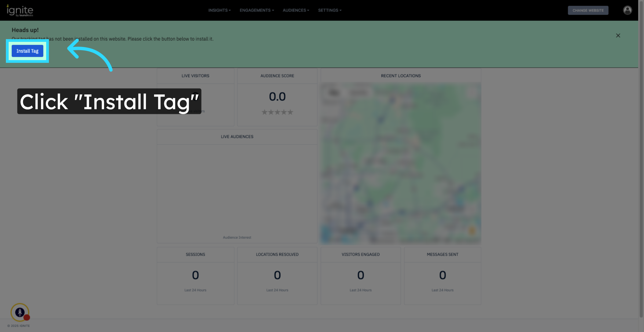The height and width of the screenshot is (332, 644).
Task: Open the rocket chat widget
Action: click(x=20, y=312)
